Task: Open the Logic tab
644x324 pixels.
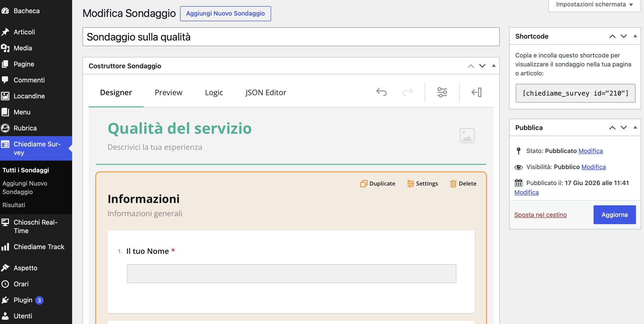Action: 214,92
